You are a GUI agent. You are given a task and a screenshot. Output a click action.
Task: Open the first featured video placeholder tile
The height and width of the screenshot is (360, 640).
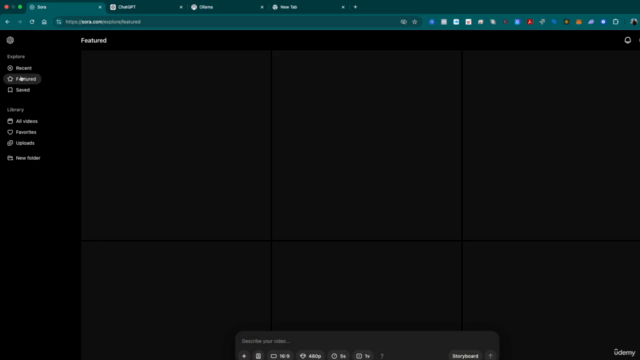tap(176, 145)
